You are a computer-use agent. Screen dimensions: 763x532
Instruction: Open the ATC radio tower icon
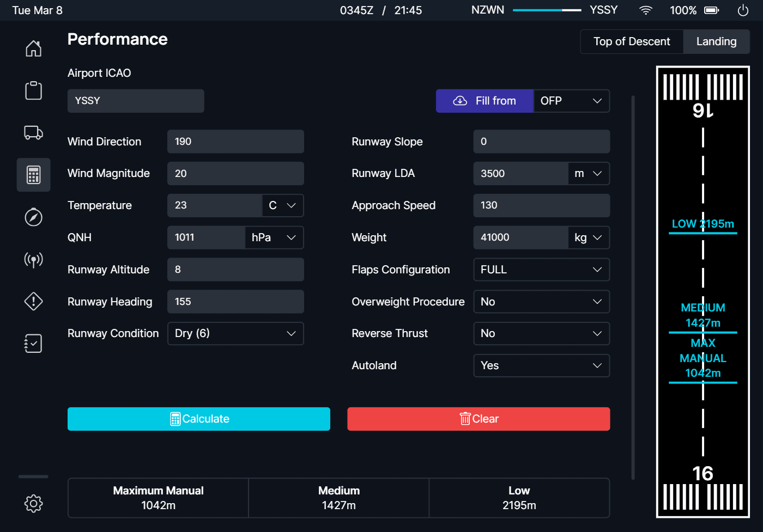point(33,259)
